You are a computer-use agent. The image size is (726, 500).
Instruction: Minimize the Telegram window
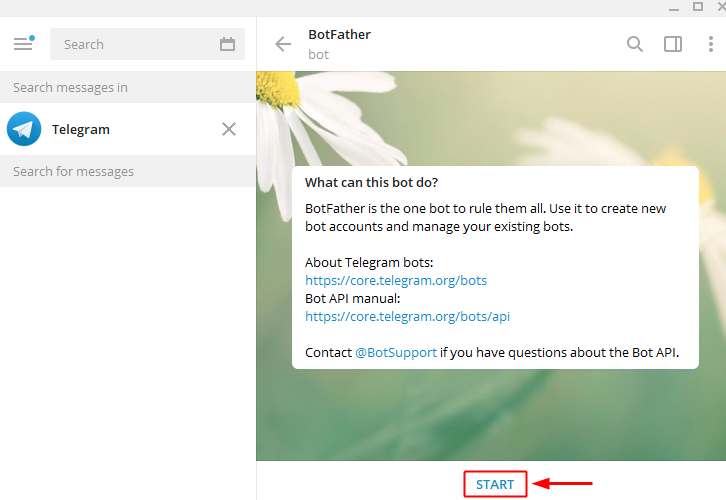point(674,8)
